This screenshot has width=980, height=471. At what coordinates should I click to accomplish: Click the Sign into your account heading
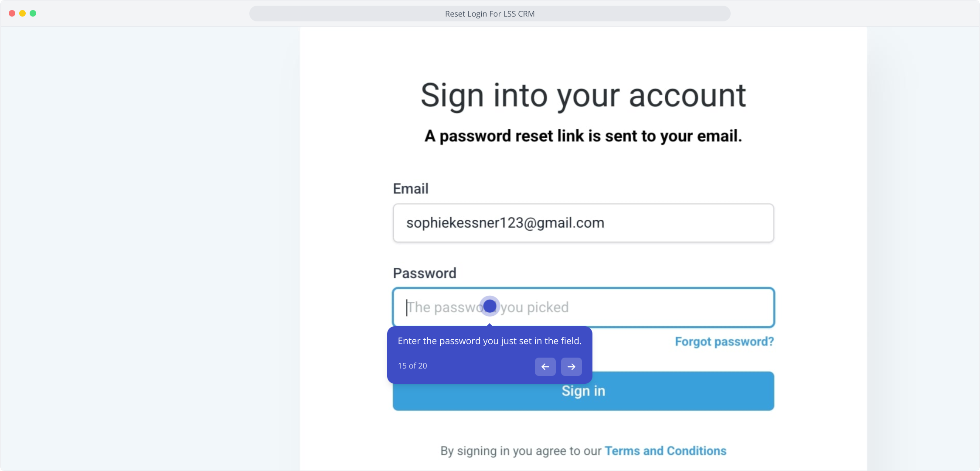coord(583,96)
